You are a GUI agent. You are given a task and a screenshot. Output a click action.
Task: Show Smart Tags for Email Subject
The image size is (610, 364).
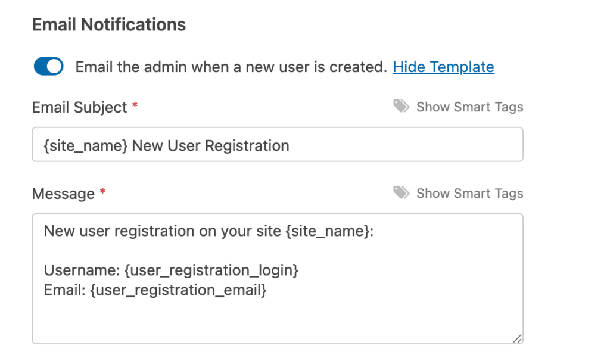click(x=469, y=107)
